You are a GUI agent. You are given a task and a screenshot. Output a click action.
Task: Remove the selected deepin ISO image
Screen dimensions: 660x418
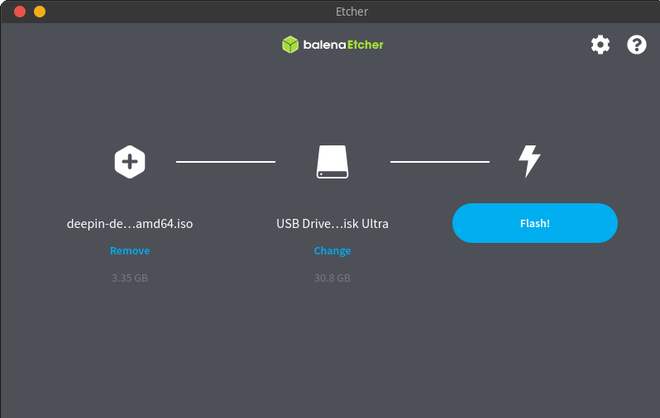click(x=130, y=251)
